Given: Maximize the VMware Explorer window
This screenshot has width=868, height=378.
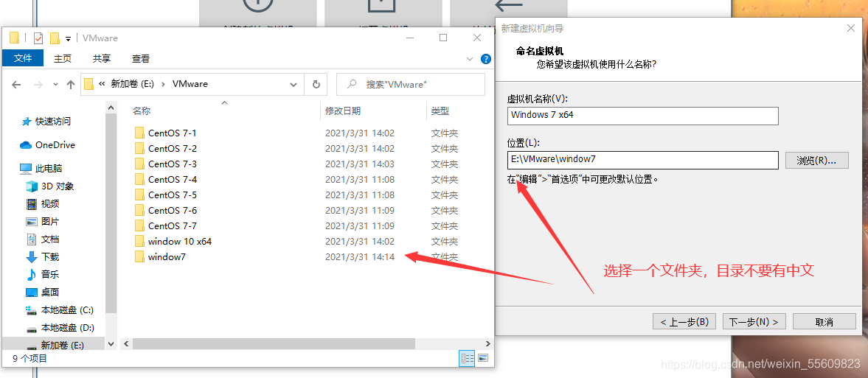Looking at the screenshot, I should (443, 38).
